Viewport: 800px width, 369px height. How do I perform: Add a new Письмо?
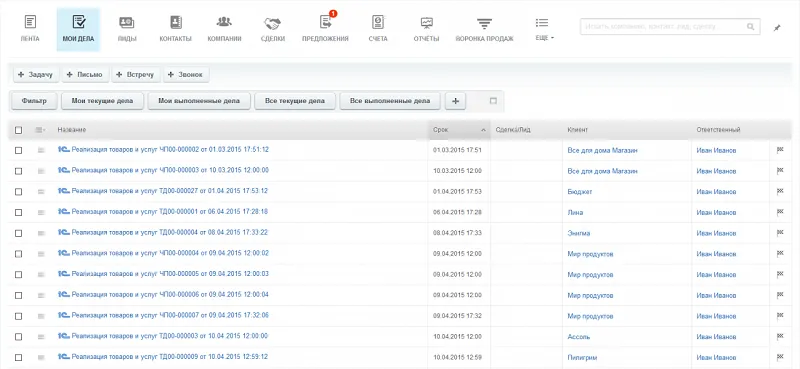[85, 75]
